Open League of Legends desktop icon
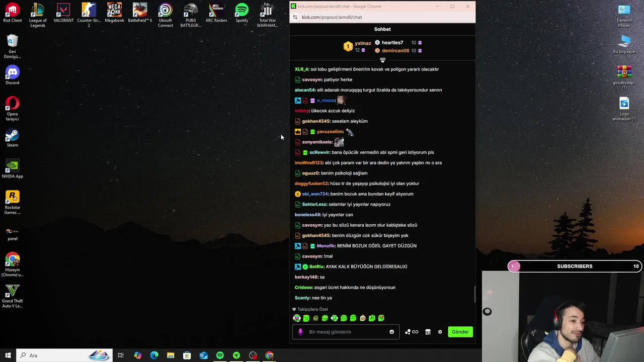Viewport: 644px width, 362px height. (38, 16)
